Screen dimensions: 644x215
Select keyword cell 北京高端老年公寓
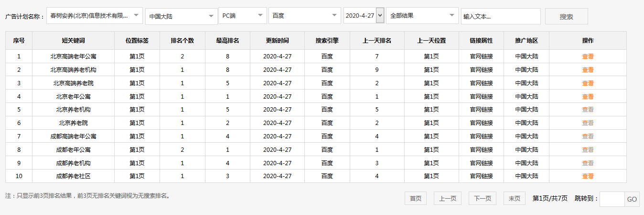74,57
